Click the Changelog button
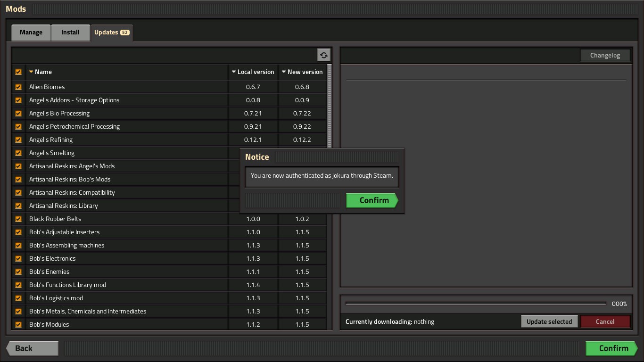This screenshot has width=644, height=362. click(605, 55)
